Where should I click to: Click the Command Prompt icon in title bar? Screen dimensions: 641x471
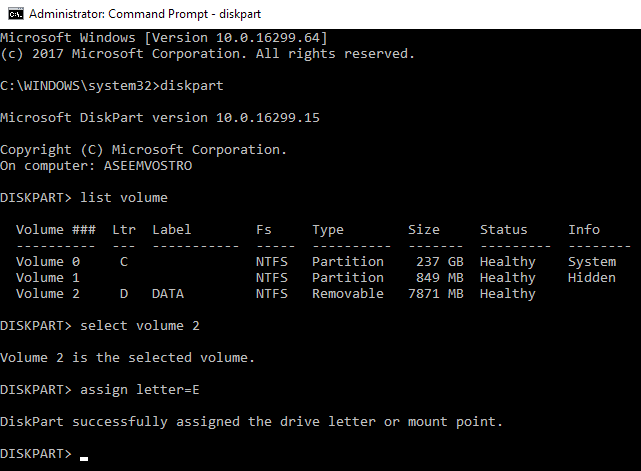(14, 14)
